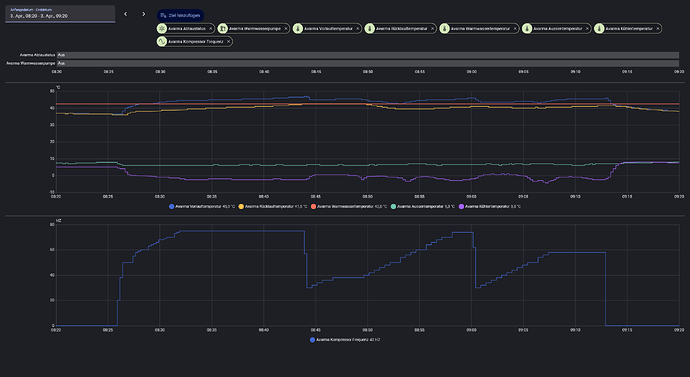Click the snowflake icon on the Abtaustatus chip

click(162, 29)
